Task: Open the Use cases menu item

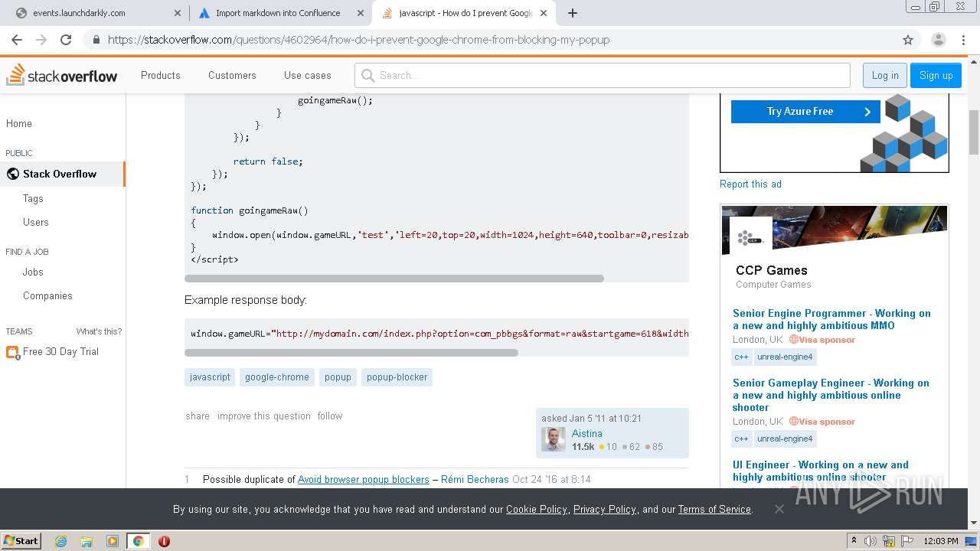Action: (308, 75)
